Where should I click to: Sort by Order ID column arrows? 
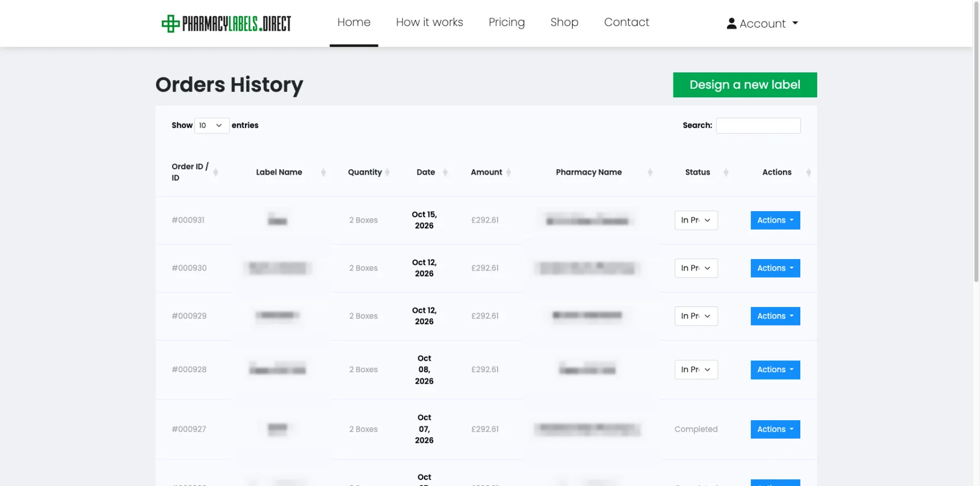(x=216, y=173)
